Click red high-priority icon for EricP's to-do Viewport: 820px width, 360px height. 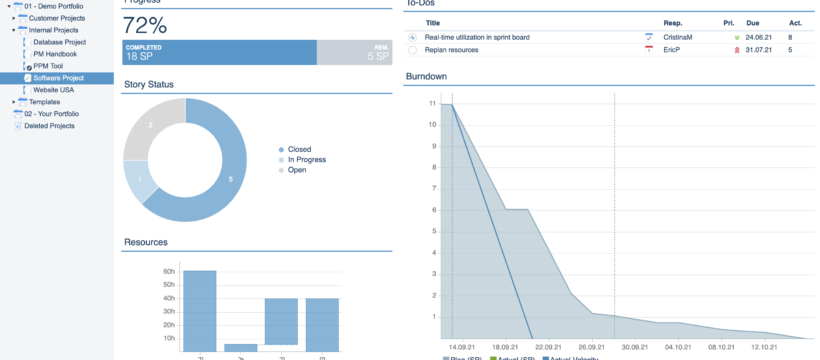tap(737, 50)
